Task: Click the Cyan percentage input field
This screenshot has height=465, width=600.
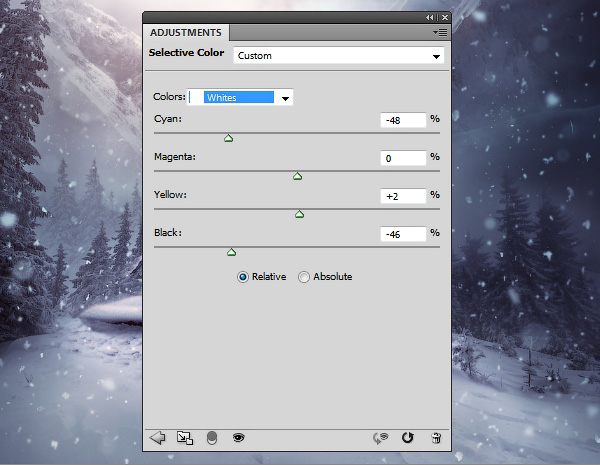Action: 403,120
